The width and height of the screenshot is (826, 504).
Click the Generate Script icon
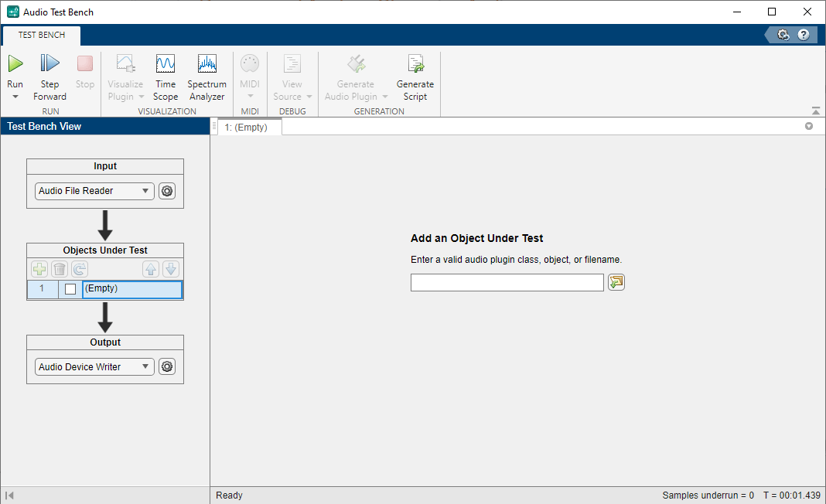click(415, 63)
